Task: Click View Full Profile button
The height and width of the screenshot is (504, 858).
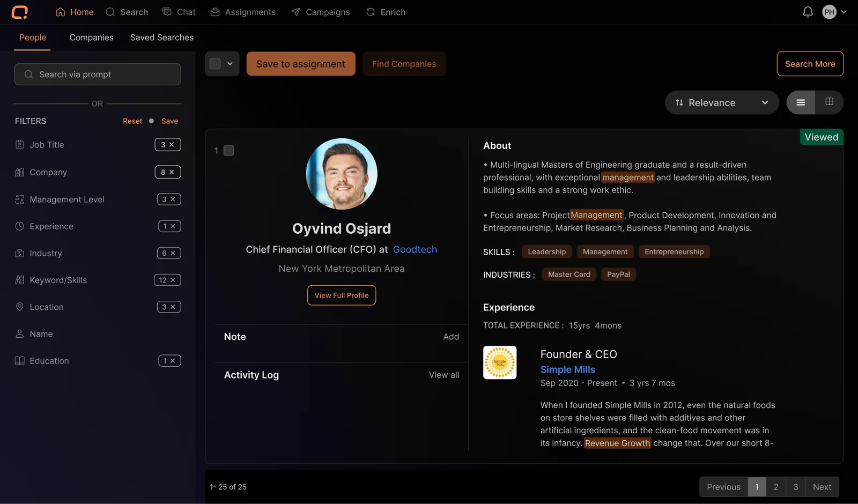Action: [342, 295]
